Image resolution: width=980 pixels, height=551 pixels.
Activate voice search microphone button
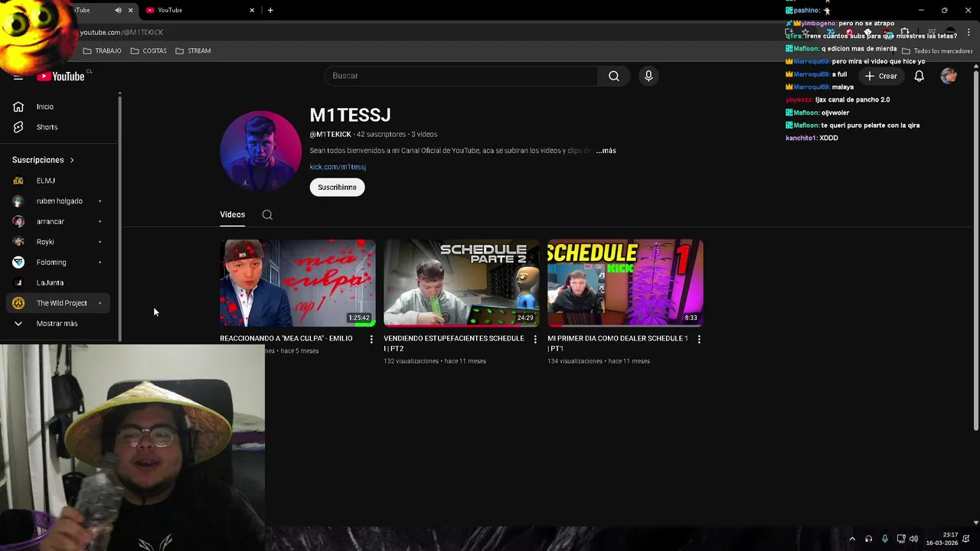click(648, 76)
